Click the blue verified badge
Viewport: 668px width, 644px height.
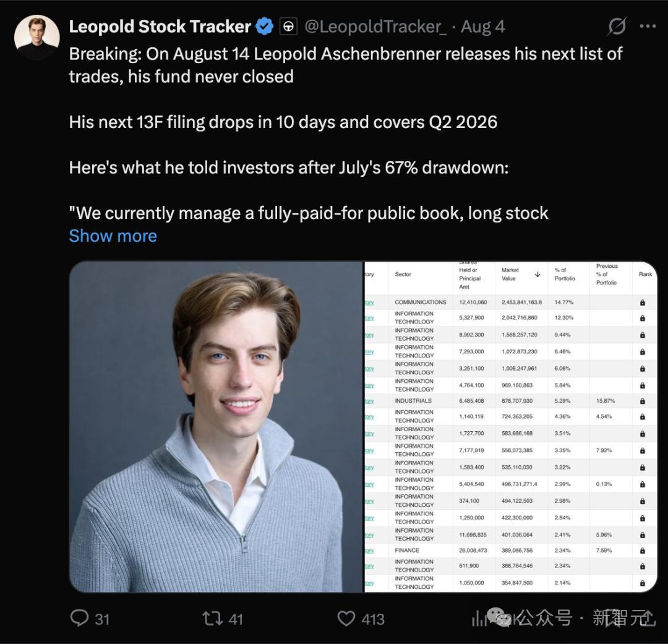[265, 27]
